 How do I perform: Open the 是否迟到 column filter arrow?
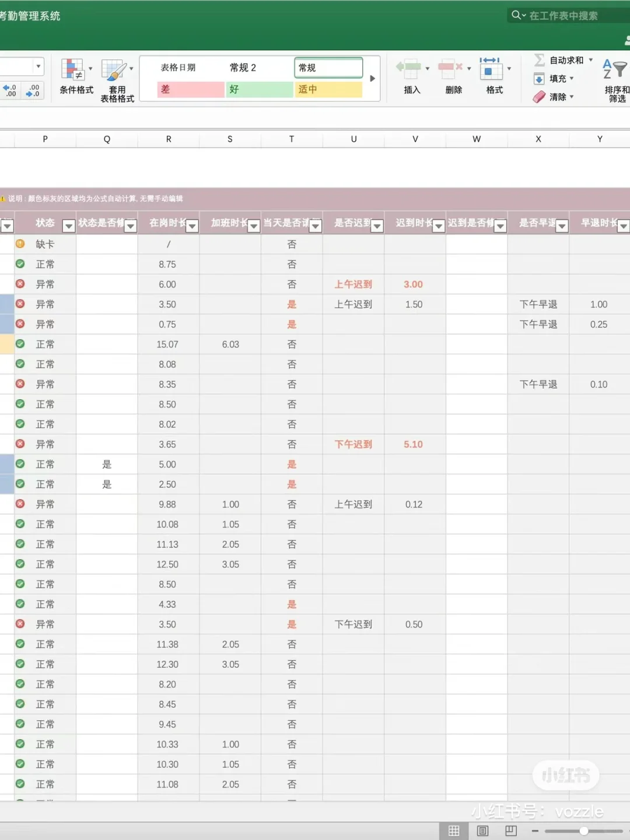[377, 226]
